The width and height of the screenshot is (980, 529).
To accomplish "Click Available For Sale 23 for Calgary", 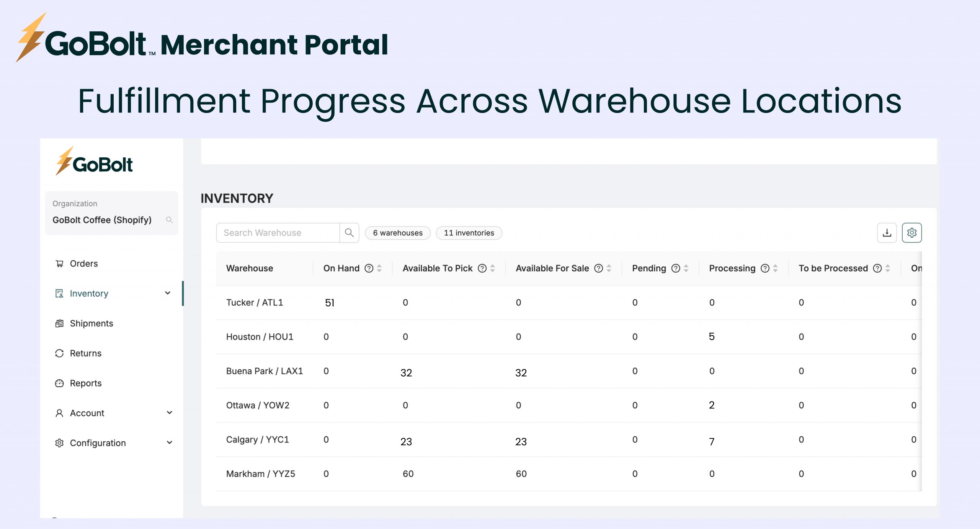I will coord(521,441).
